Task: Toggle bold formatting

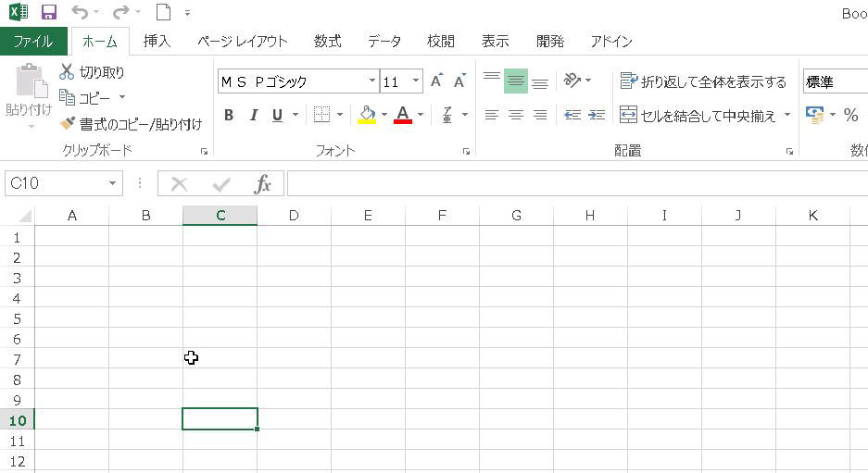Action: [x=229, y=115]
